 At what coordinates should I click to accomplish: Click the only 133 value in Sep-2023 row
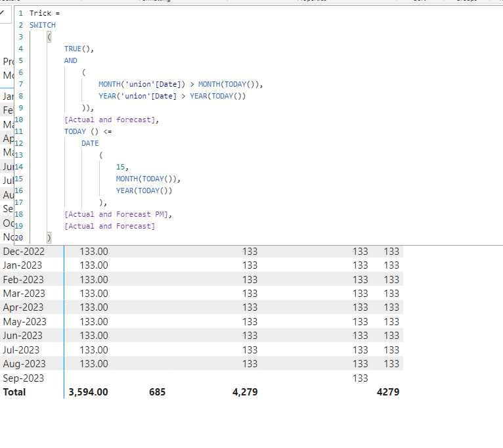point(361,378)
